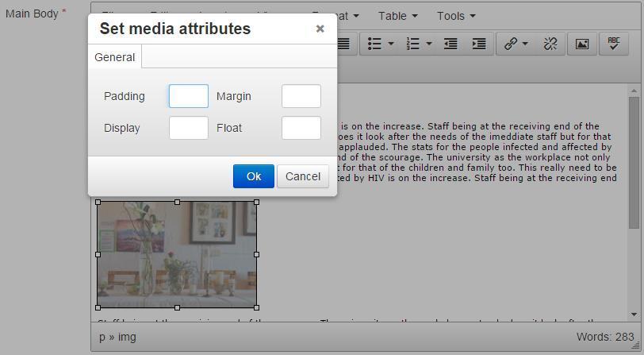Click the 'Display' label

[122, 128]
